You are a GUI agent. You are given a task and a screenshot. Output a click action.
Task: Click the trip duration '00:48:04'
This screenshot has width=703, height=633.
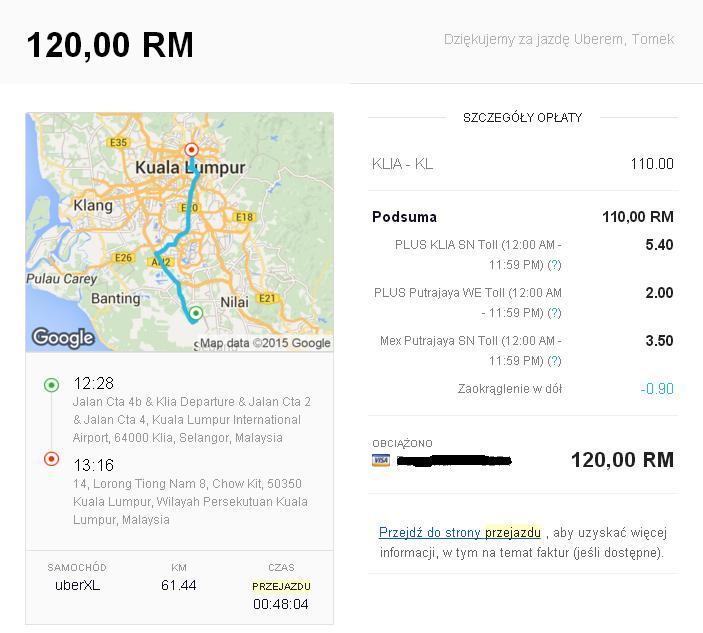281,604
